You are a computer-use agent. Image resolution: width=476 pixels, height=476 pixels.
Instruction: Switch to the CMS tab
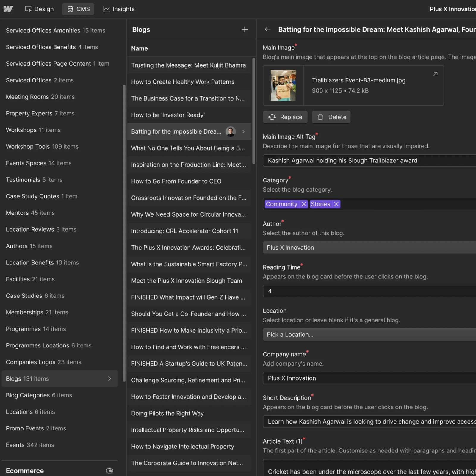pyautogui.click(x=78, y=9)
